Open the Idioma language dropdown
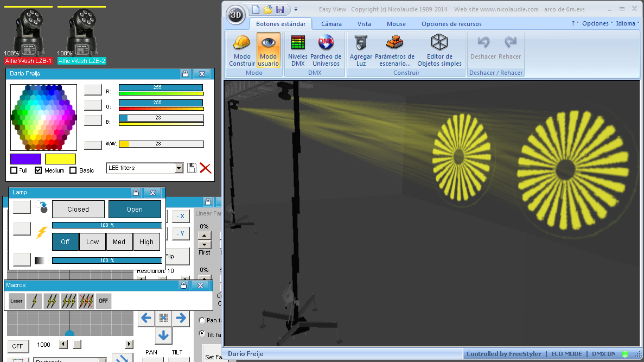This screenshot has width=644, height=362. click(x=627, y=23)
